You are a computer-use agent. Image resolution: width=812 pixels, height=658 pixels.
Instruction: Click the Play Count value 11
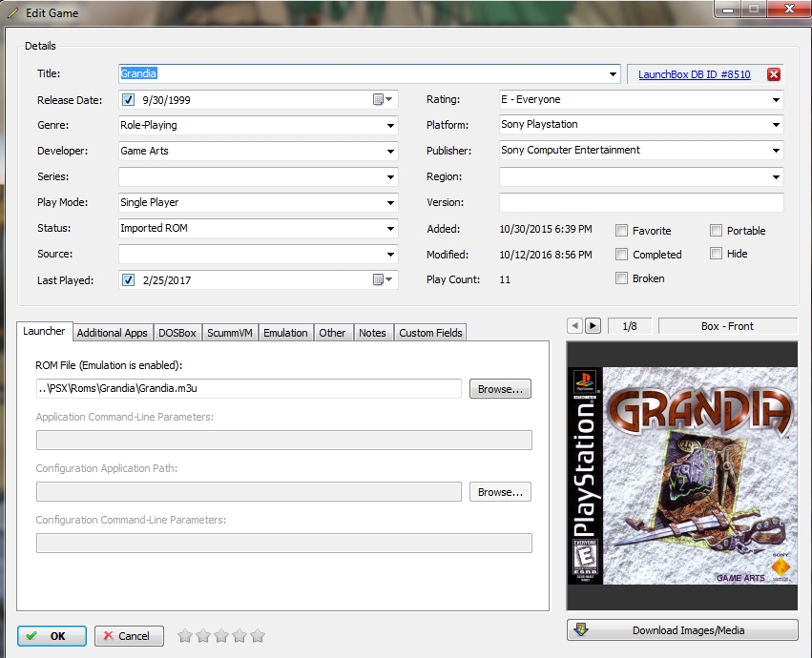click(505, 279)
